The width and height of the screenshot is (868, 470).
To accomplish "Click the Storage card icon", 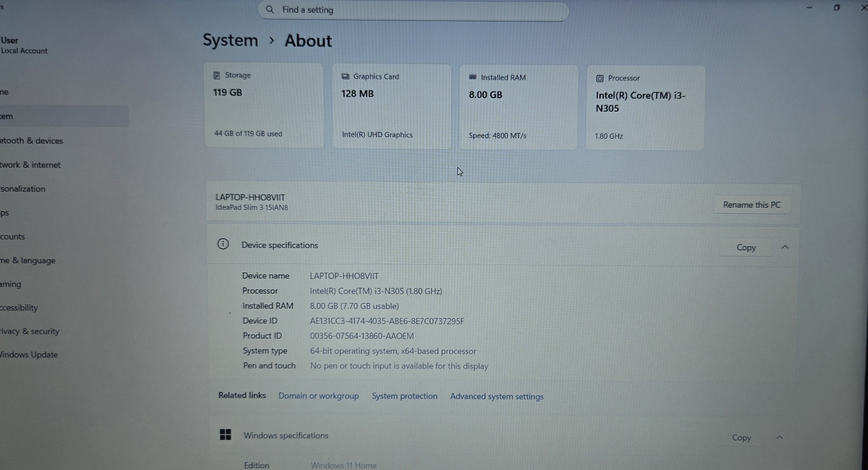I will [216, 75].
